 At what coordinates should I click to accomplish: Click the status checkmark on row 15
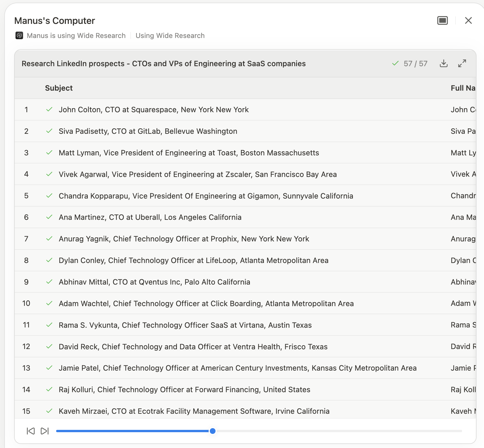click(x=49, y=411)
